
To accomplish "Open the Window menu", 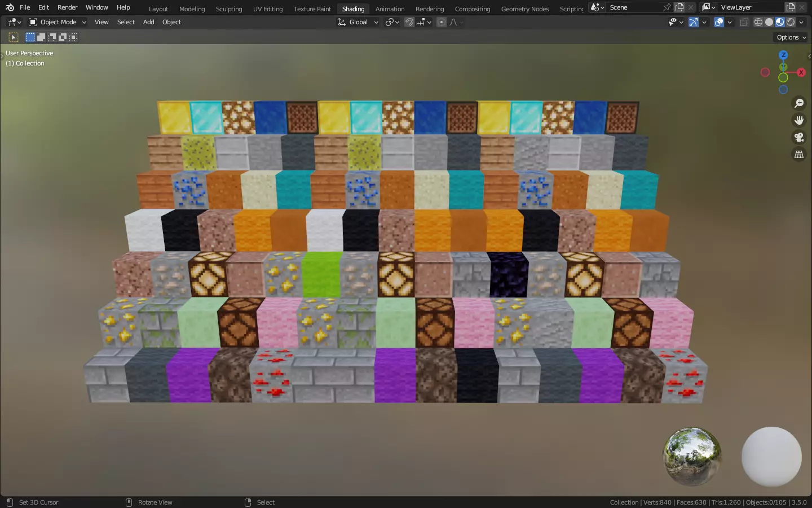I will 96,7.
